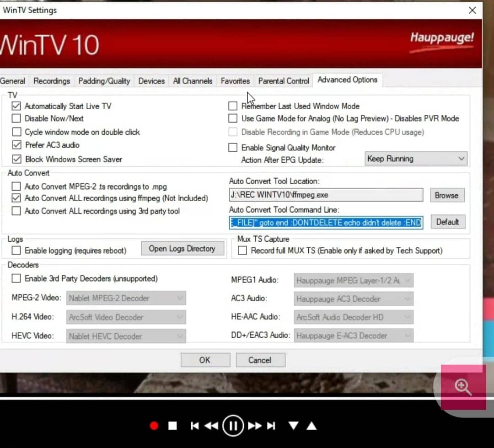Viewport: 494px width, 448px height.
Task: Go to the All Channels tab
Action: coord(193,81)
